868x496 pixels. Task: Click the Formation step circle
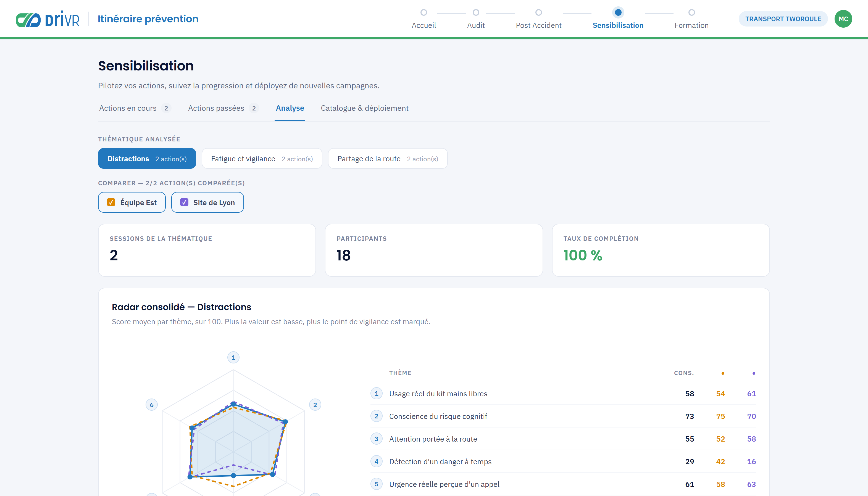point(691,13)
